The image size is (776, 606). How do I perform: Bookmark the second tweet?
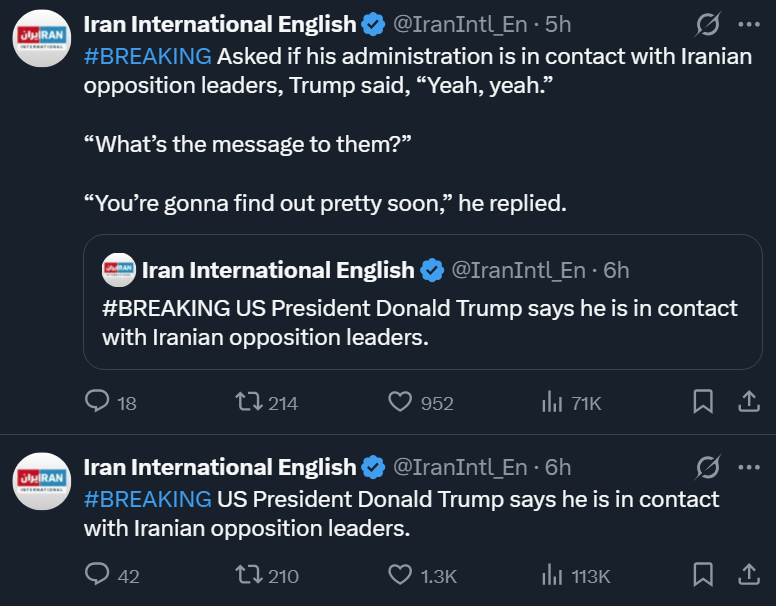point(703,575)
